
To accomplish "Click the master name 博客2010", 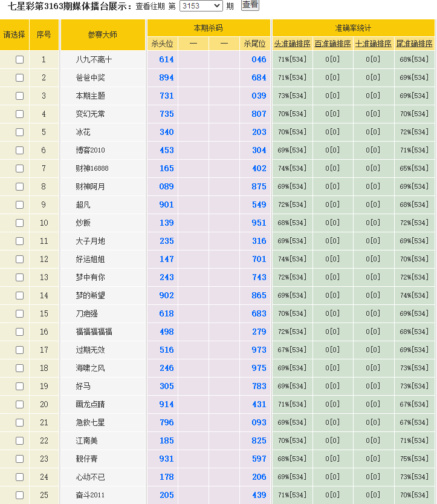I will [90, 151].
